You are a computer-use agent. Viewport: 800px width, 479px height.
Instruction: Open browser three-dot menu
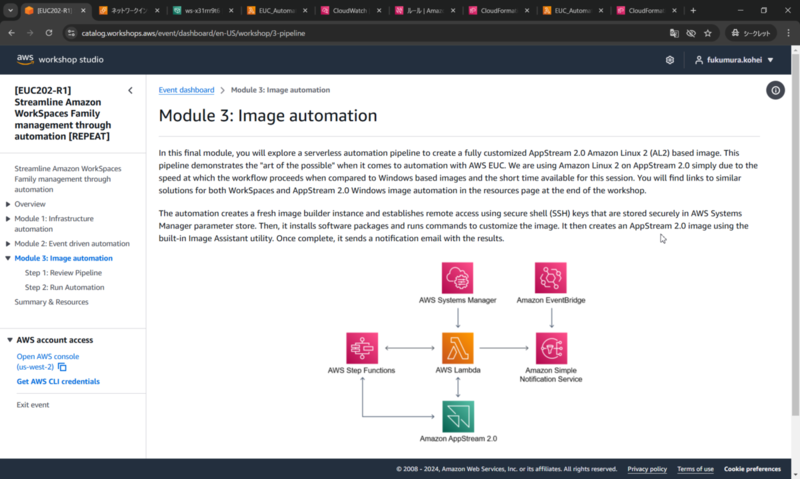(x=788, y=33)
